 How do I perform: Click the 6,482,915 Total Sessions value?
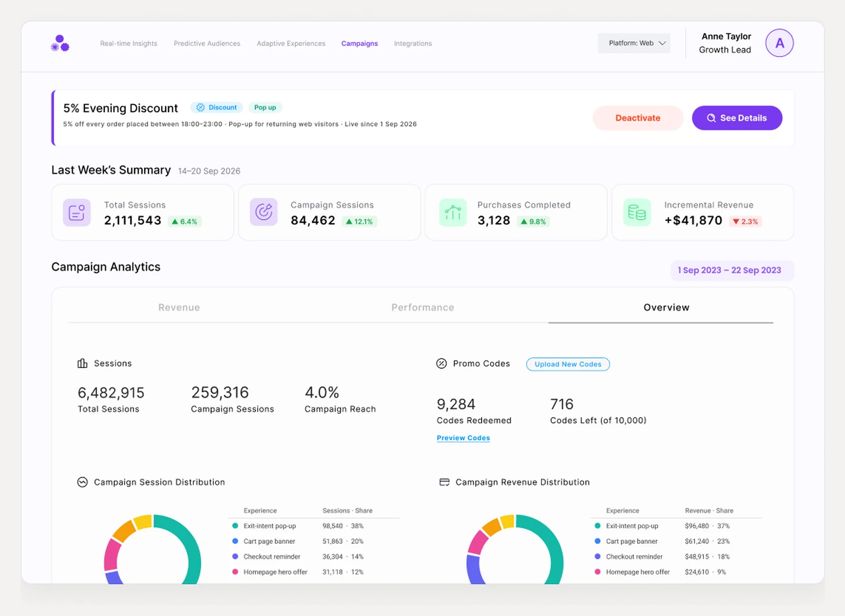[111, 393]
